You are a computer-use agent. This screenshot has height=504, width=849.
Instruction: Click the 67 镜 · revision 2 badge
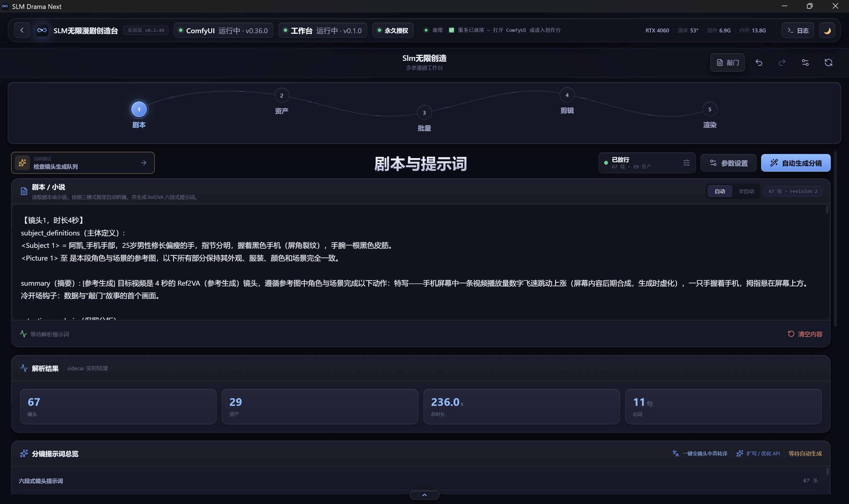(x=793, y=191)
